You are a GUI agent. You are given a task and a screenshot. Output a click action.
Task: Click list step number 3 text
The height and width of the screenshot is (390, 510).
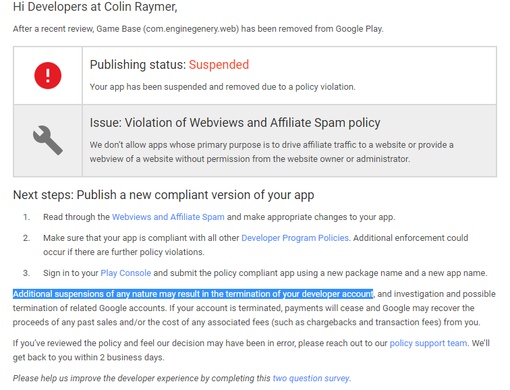click(x=265, y=273)
